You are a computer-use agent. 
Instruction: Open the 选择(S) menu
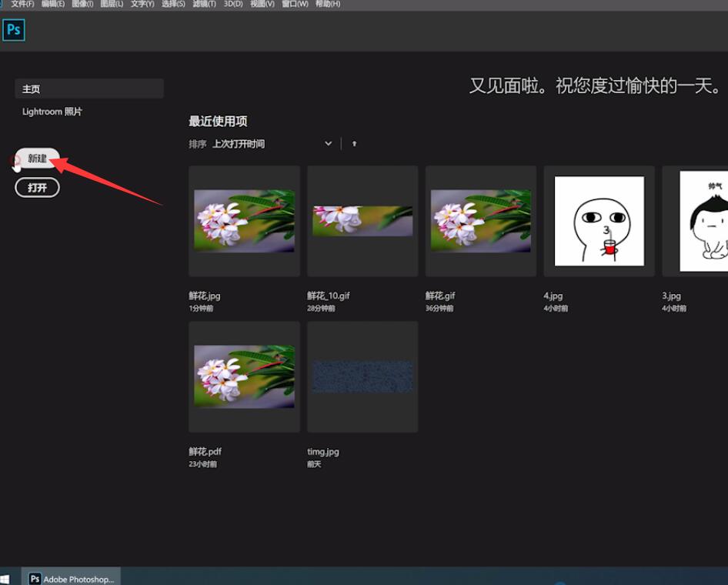[173, 4]
